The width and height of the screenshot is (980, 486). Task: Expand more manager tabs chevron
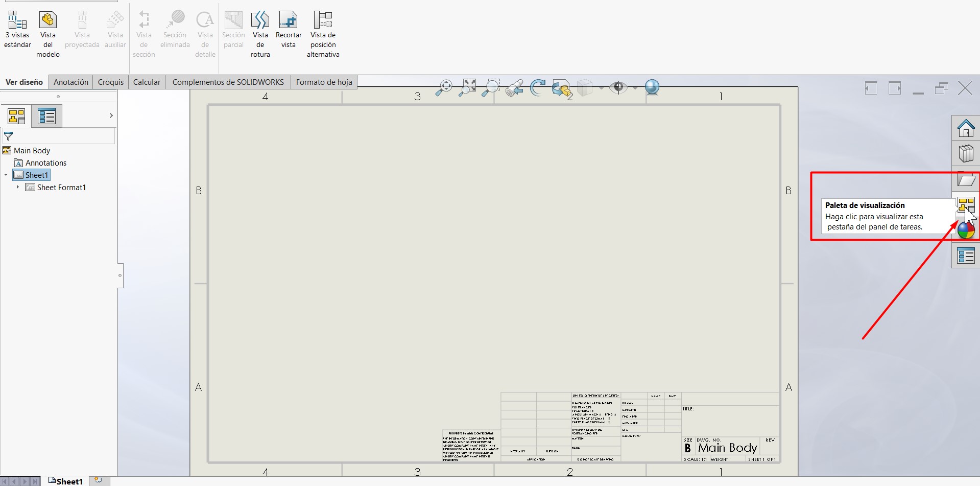111,116
